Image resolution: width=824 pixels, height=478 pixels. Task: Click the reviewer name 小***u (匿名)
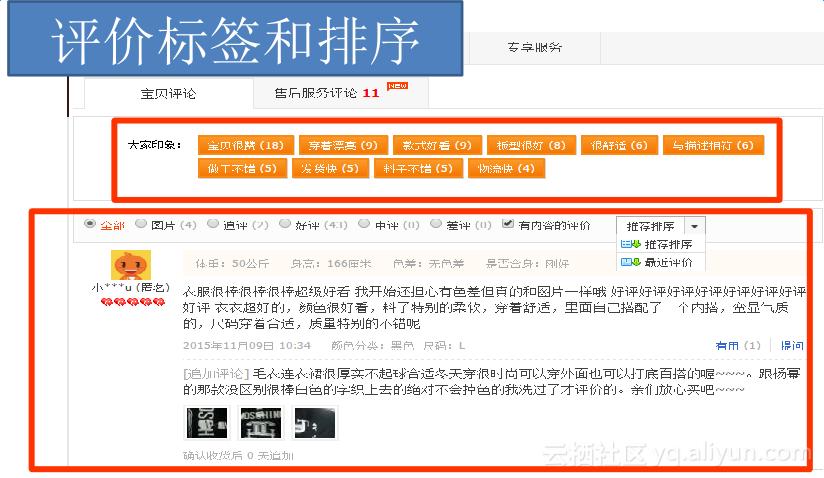[x=131, y=287]
